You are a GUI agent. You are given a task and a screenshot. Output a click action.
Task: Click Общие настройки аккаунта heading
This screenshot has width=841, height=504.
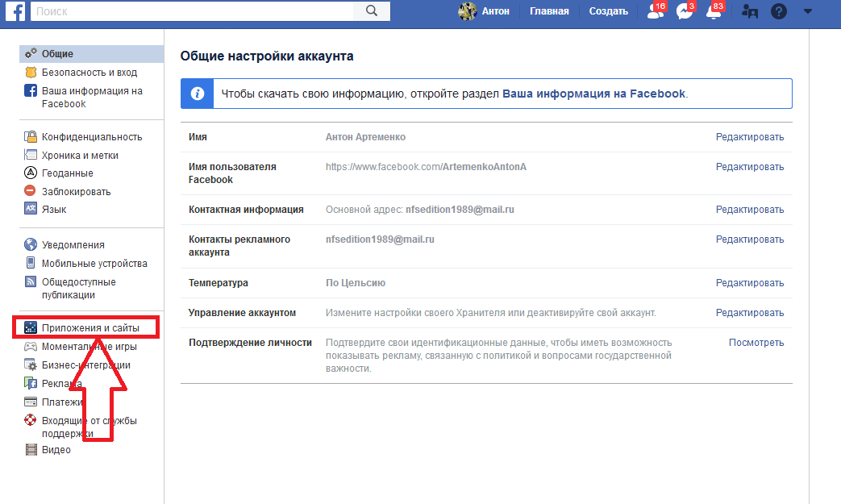point(267,56)
